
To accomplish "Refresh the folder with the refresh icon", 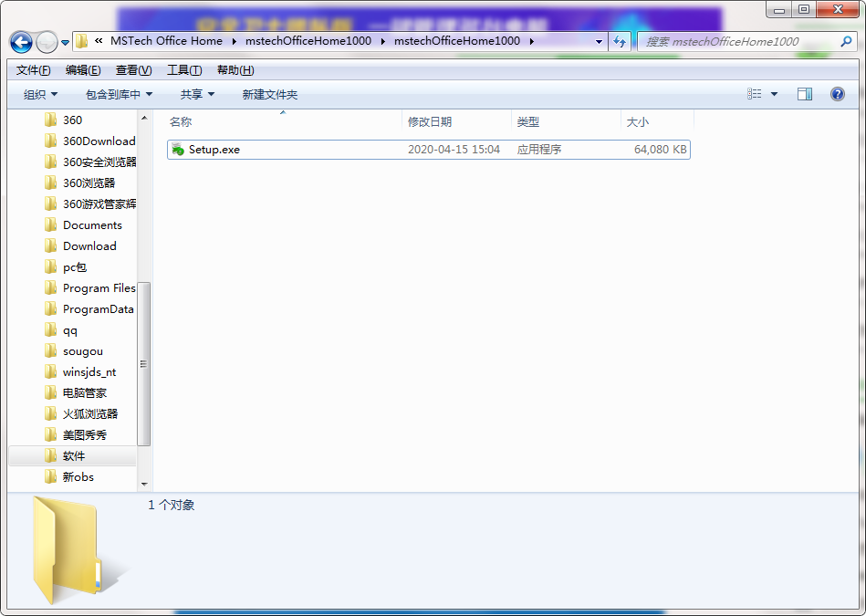I will point(620,41).
